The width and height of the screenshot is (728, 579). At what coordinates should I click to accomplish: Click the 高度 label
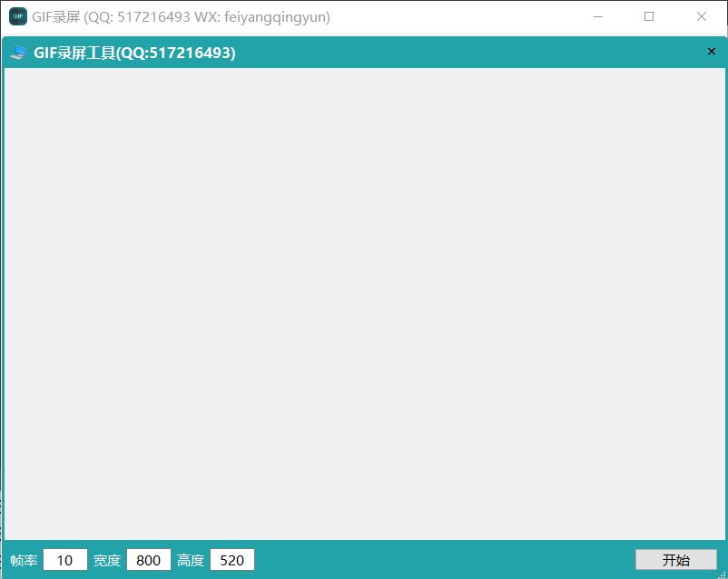tap(191, 561)
